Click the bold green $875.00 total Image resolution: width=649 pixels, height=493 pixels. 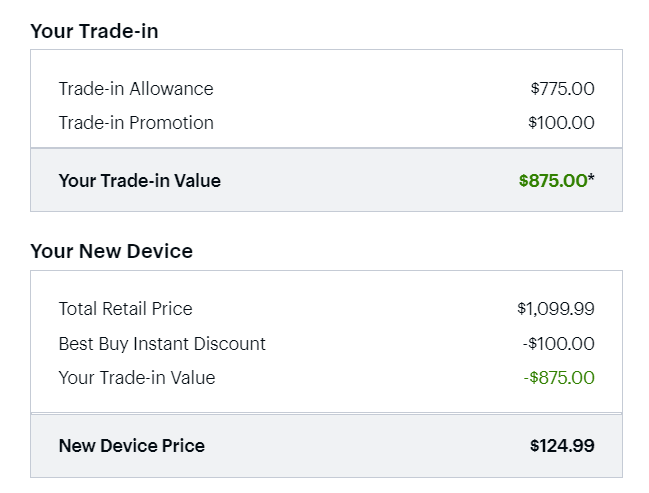pyautogui.click(x=552, y=181)
